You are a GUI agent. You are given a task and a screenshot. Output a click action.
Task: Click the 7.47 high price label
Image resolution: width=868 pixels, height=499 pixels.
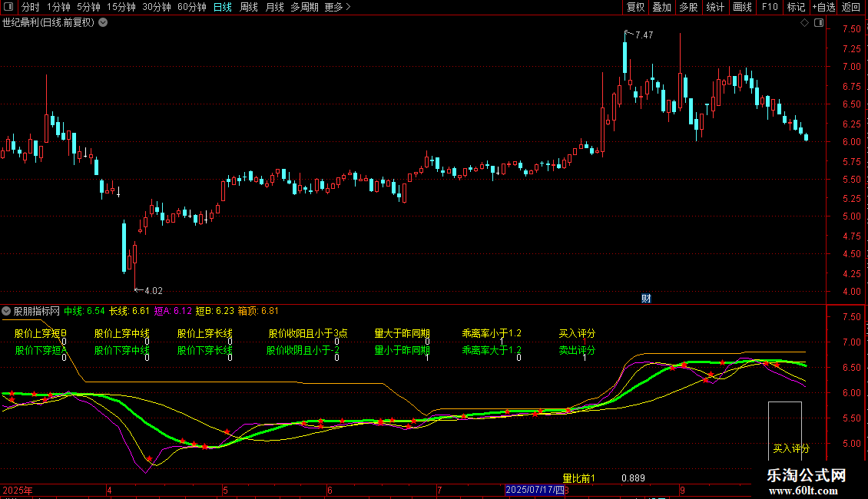click(x=644, y=35)
